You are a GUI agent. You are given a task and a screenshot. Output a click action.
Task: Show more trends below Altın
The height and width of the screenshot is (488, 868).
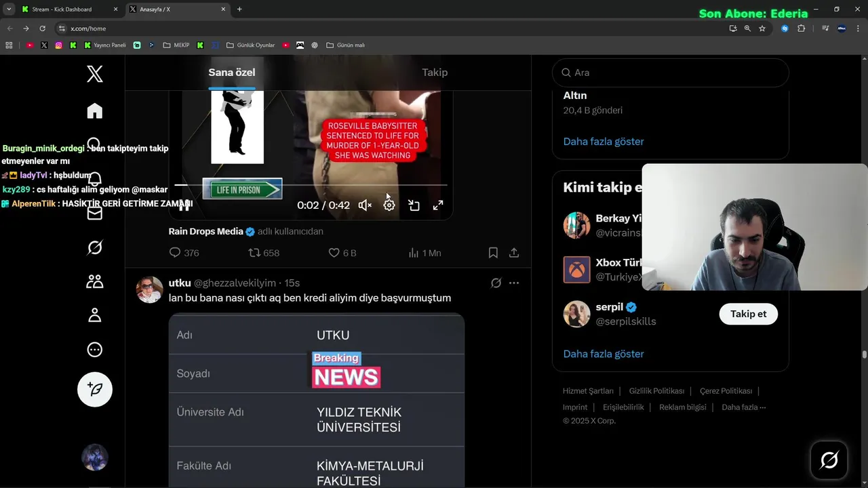click(604, 142)
